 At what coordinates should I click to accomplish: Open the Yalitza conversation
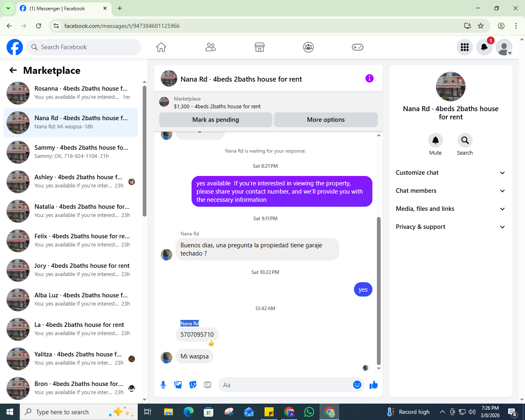(x=71, y=359)
